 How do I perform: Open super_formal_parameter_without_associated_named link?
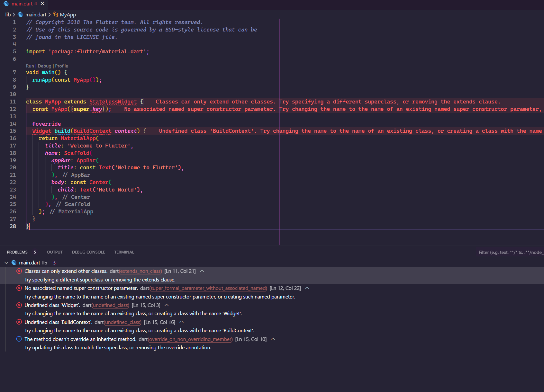click(208, 288)
